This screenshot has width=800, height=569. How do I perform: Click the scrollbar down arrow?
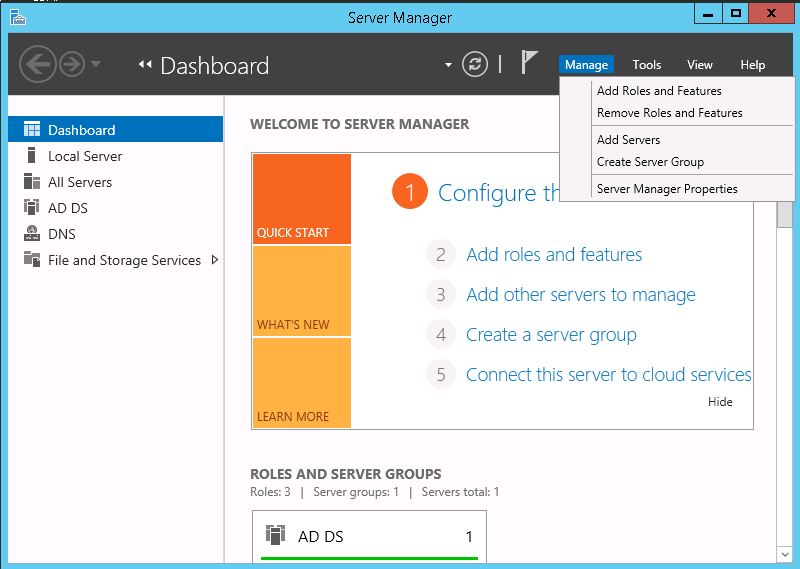pos(785,554)
